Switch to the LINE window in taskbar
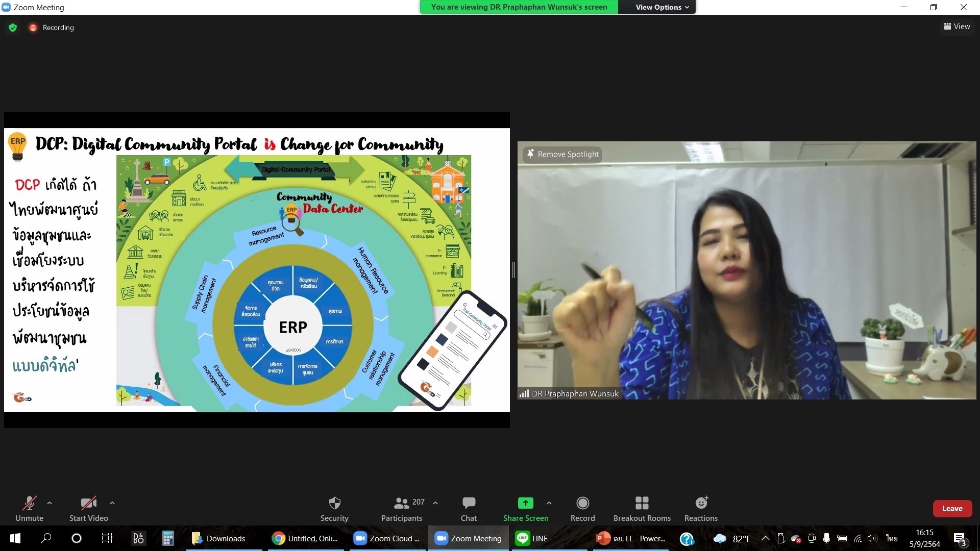 click(531, 538)
